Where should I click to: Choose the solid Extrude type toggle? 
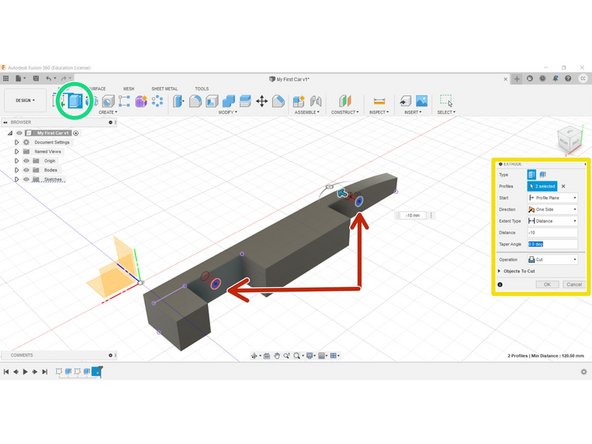(x=532, y=174)
